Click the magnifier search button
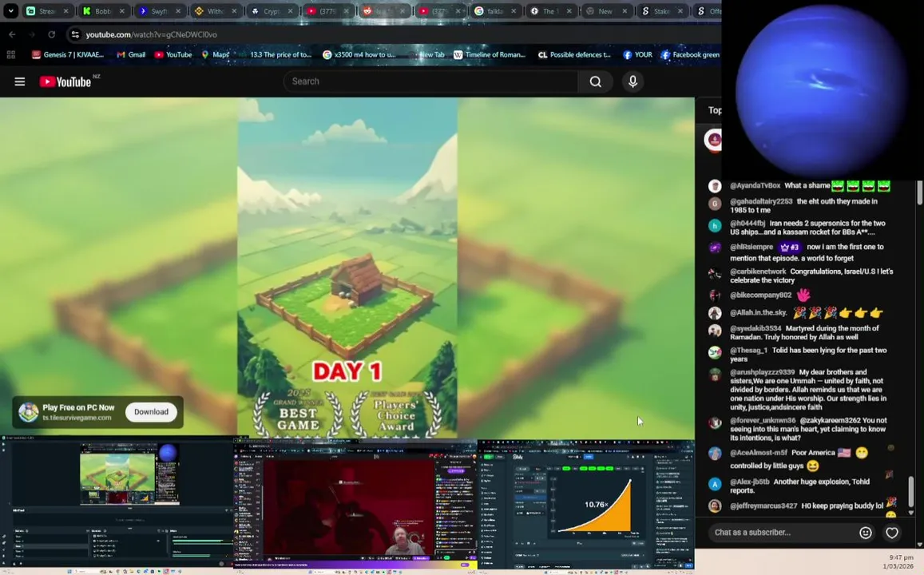Screen dimensions: 924x575 pyautogui.click(x=596, y=81)
